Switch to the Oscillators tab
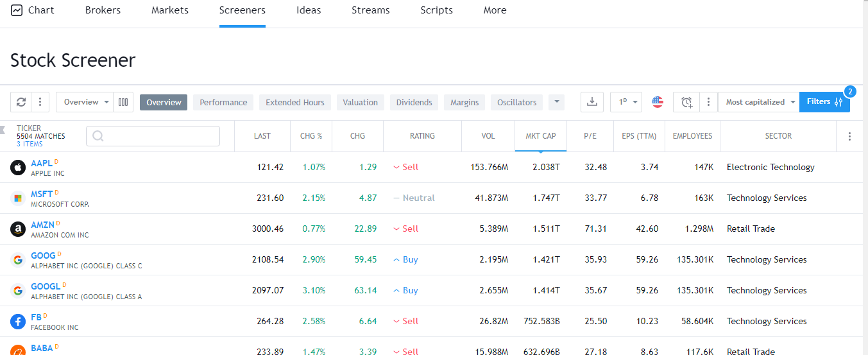Image resolution: width=868 pixels, height=355 pixels. click(517, 102)
